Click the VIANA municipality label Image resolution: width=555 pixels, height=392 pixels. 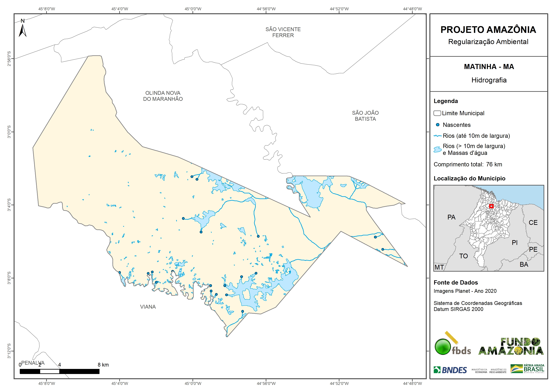(148, 307)
